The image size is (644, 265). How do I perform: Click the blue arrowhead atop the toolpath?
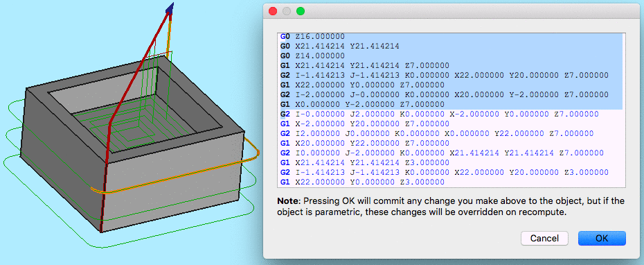[170, 8]
